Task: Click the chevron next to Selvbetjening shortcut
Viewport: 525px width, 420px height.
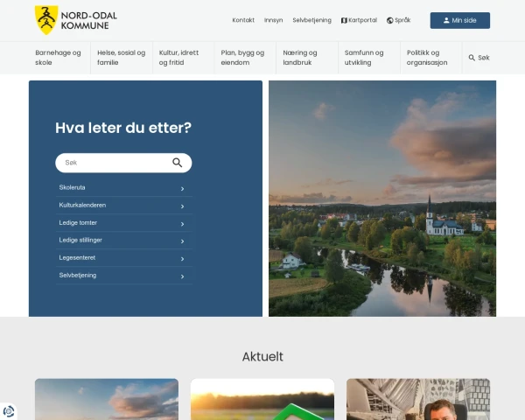Action: coord(183,276)
